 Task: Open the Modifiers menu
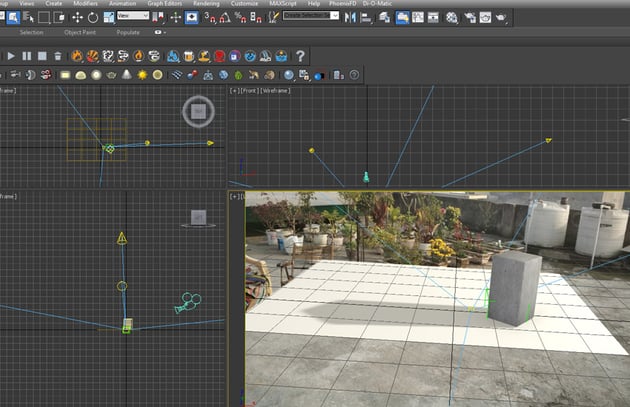click(x=85, y=3)
